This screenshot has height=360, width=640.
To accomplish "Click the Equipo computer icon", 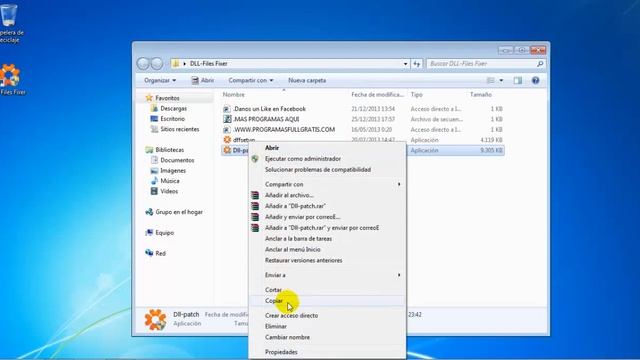I will coord(149,233).
